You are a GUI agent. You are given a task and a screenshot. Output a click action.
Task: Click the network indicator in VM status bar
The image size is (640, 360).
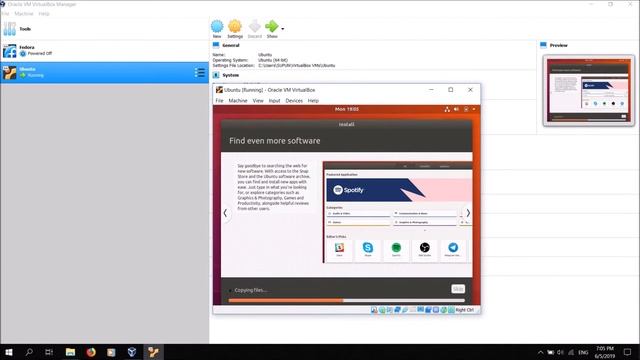(397, 310)
